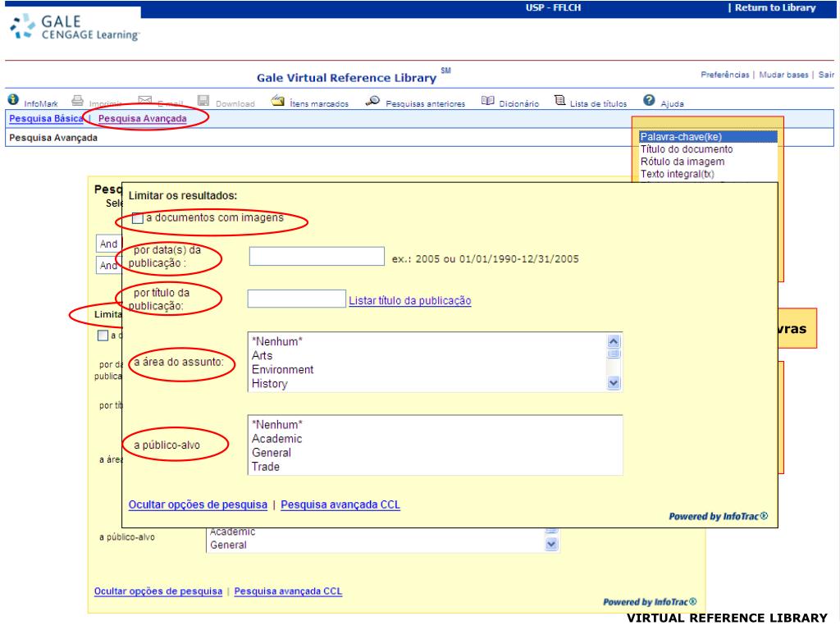Click the publication title input field

tap(296, 299)
